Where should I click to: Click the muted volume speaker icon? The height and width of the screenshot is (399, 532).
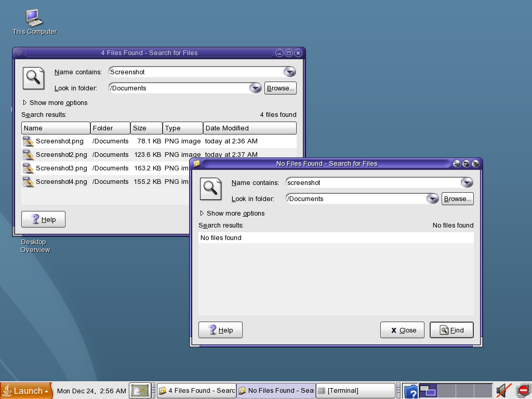click(x=503, y=391)
